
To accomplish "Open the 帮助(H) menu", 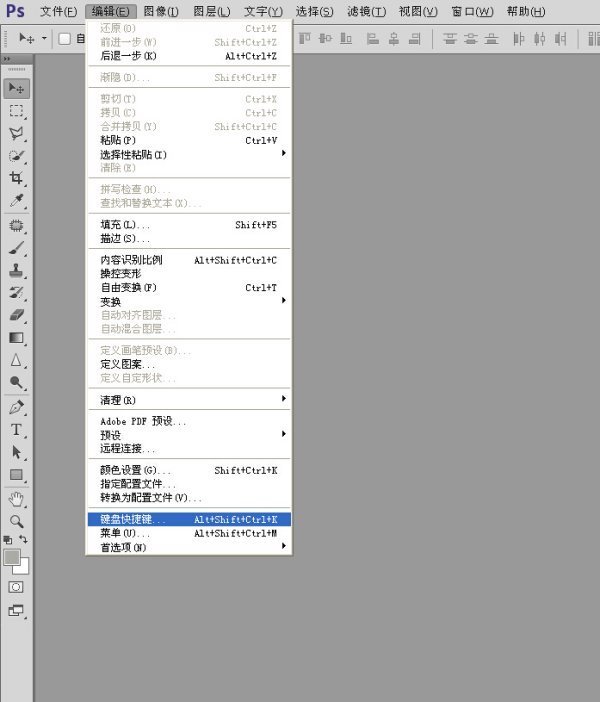I will pos(526,12).
